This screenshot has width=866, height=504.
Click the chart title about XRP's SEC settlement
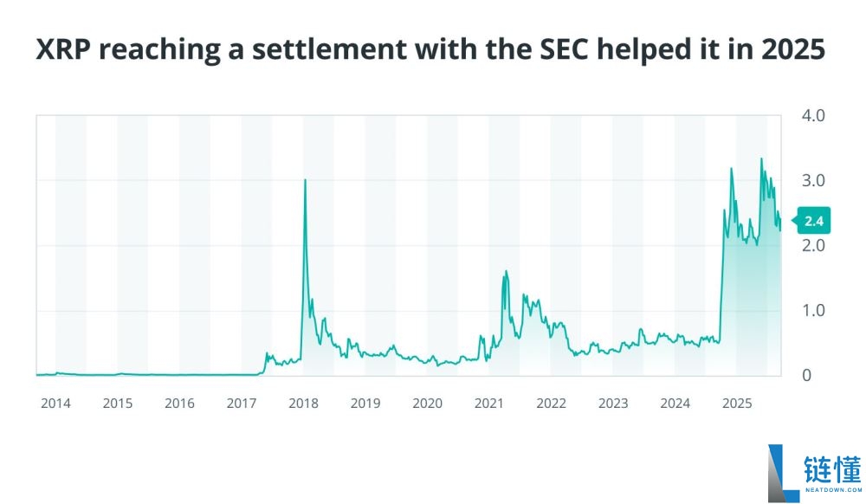[x=430, y=51]
